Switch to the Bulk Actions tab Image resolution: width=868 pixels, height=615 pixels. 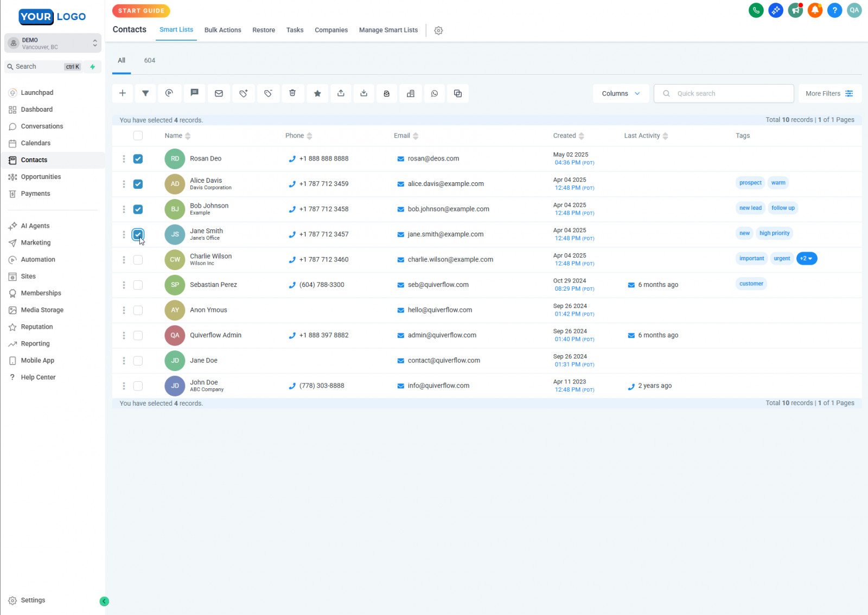222,30
